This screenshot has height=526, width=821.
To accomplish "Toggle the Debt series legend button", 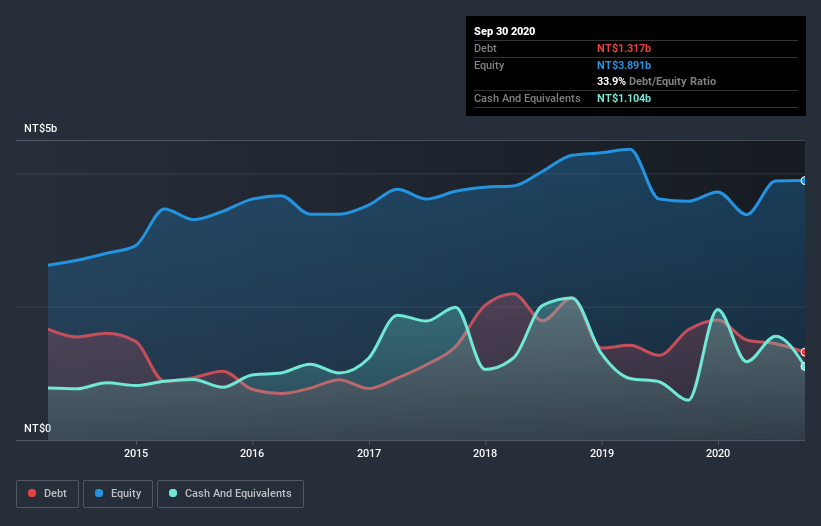I will coord(47,494).
